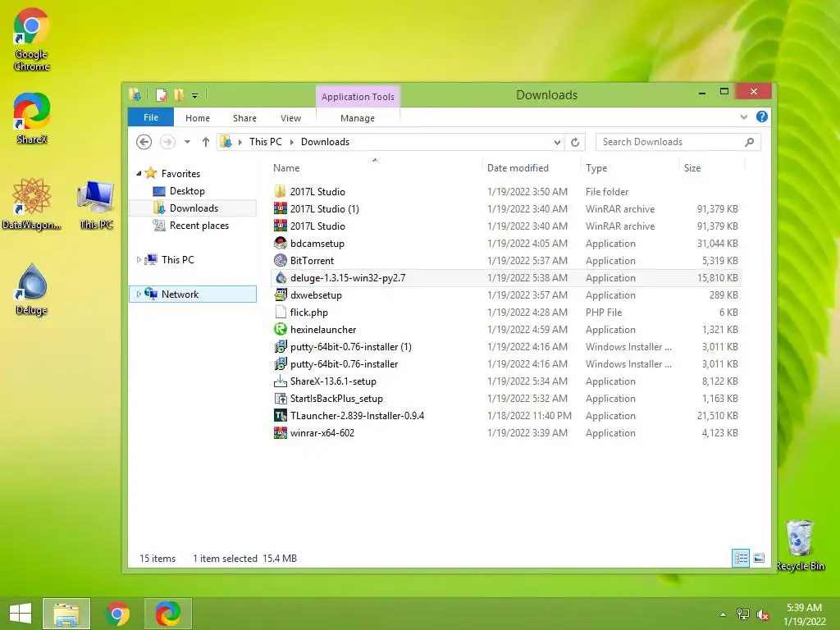The height and width of the screenshot is (630, 840).
Task: Click This PC in address breadcrumb
Action: tap(266, 142)
